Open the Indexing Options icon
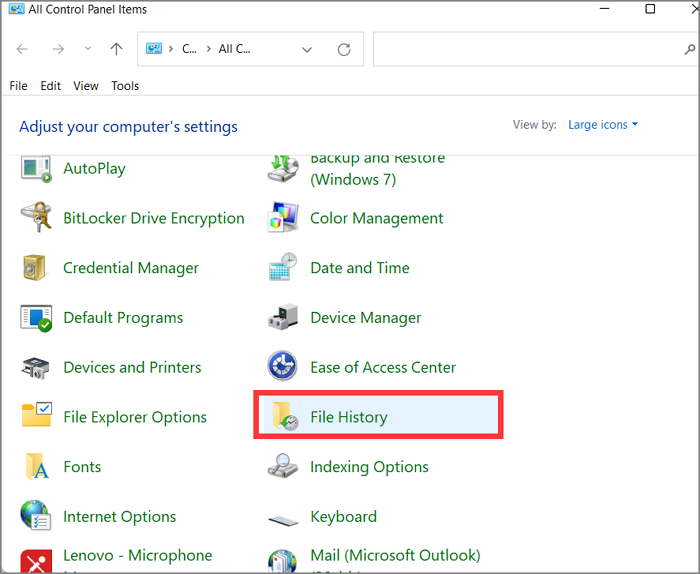The image size is (700, 574). 283,467
